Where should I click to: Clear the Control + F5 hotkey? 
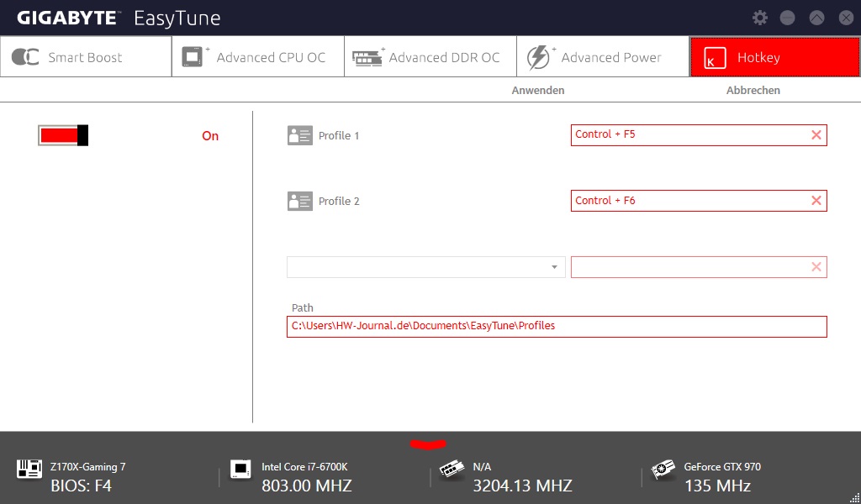coord(816,135)
